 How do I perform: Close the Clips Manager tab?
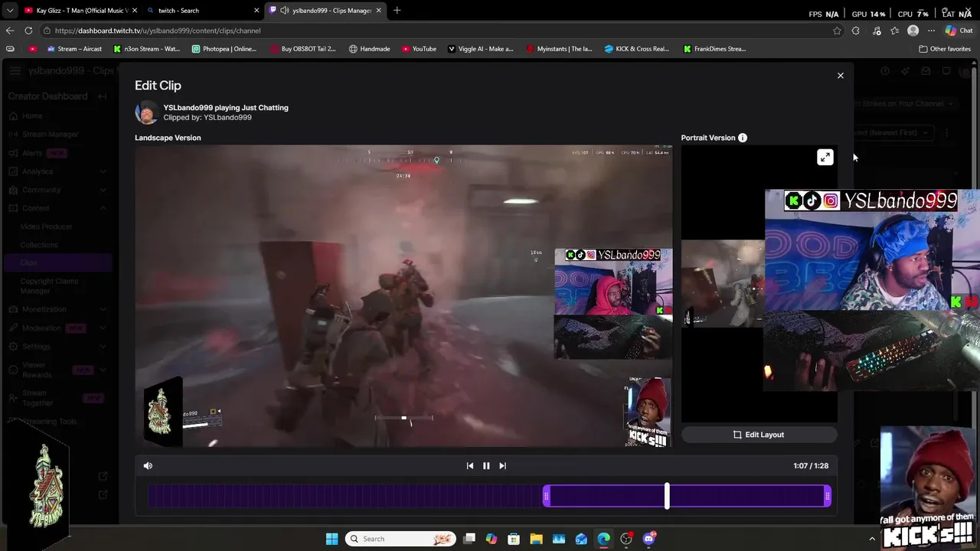(x=378, y=11)
